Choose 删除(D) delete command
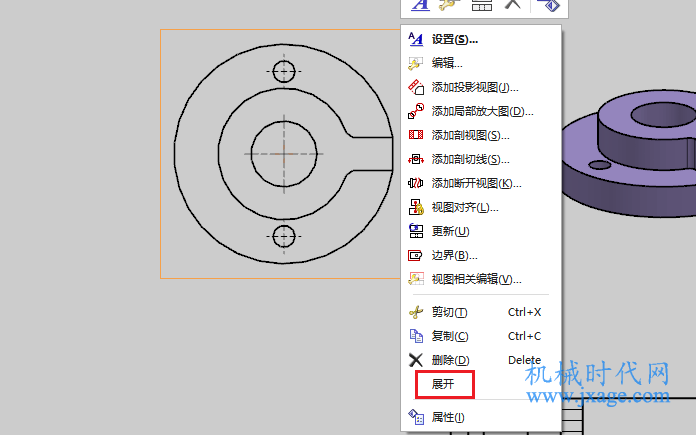Image resolution: width=696 pixels, height=435 pixels. (x=481, y=360)
